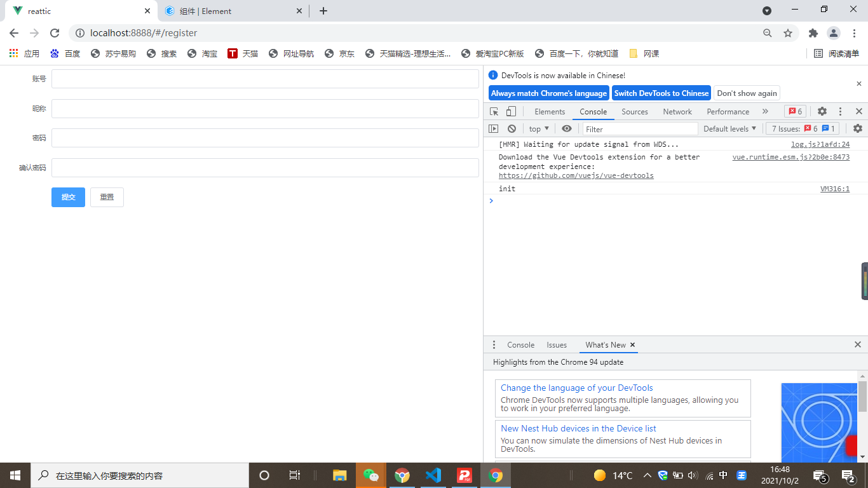This screenshot has width=868, height=488.
Task: Open DevTools settings gear
Action: 822,111
